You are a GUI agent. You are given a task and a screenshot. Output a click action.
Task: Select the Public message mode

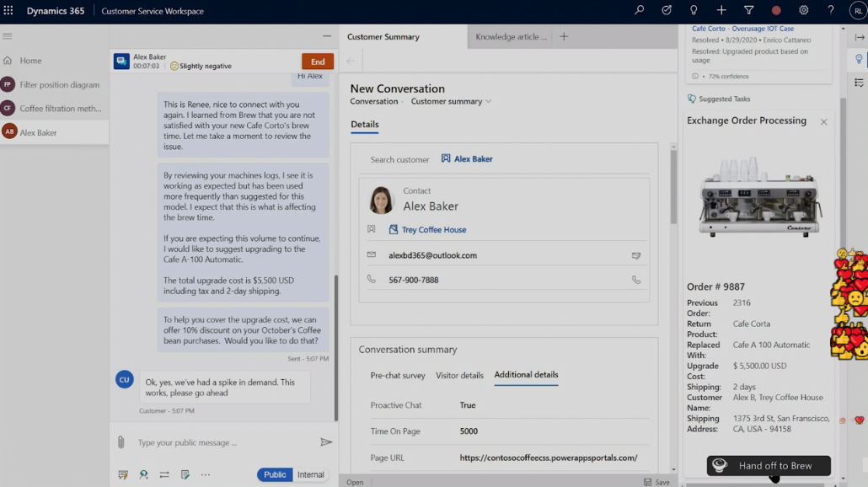(x=275, y=475)
